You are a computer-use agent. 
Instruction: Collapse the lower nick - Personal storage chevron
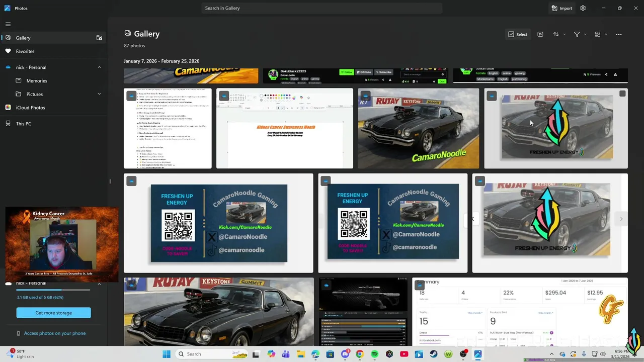[x=99, y=284]
